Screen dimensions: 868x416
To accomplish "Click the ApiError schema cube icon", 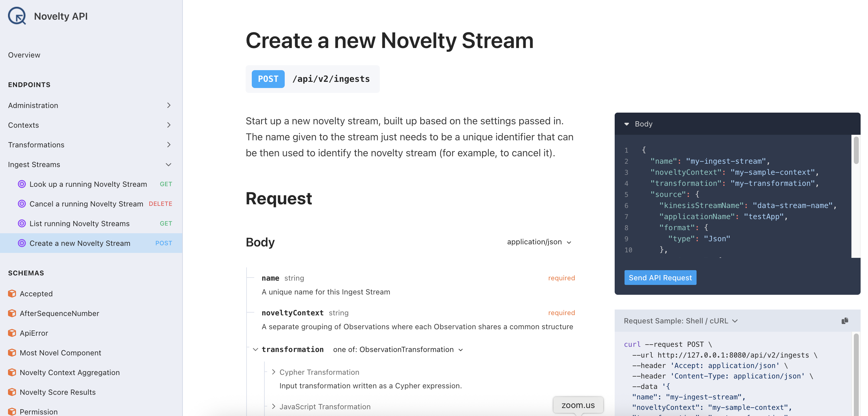I will [x=12, y=333].
